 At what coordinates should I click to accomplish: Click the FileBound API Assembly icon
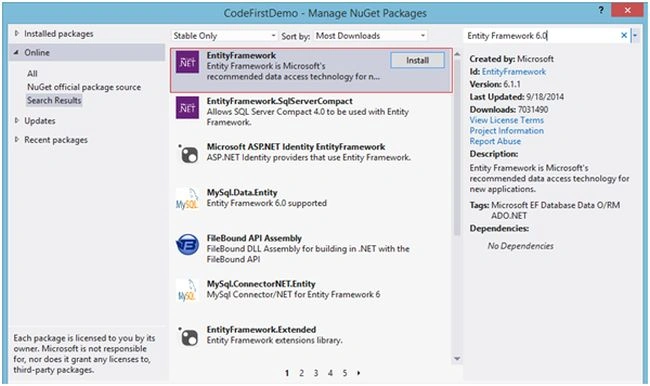[187, 245]
